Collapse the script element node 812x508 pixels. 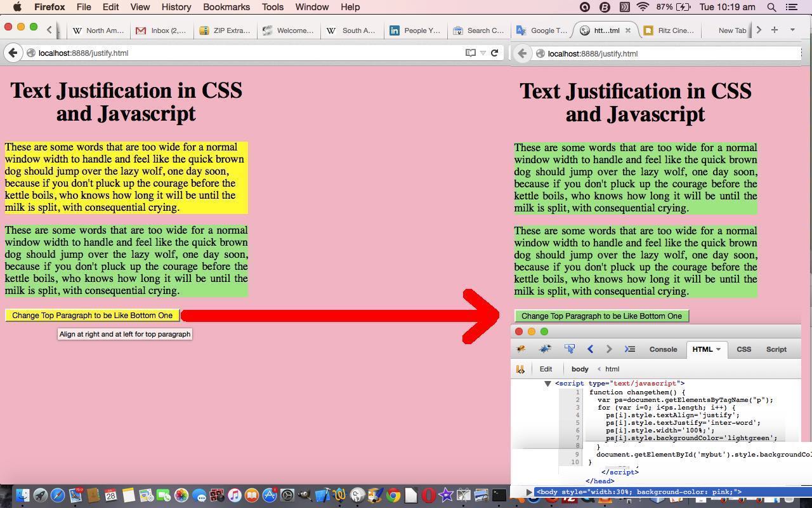point(547,384)
